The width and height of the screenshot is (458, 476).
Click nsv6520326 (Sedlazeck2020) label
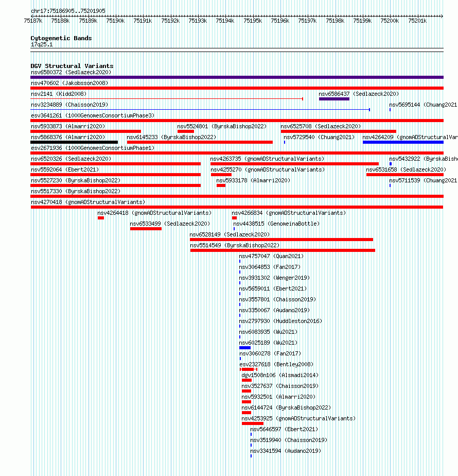click(x=71, y=159)
